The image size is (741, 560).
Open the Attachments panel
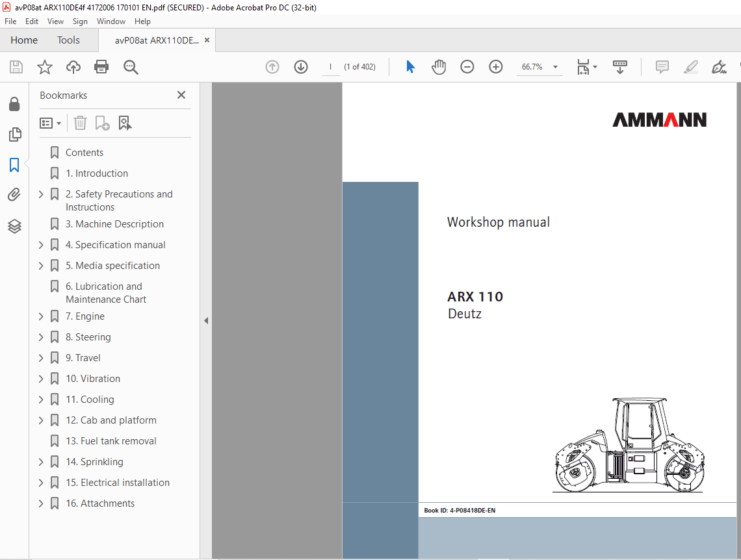pyautogui.click(x=14, y=194)
